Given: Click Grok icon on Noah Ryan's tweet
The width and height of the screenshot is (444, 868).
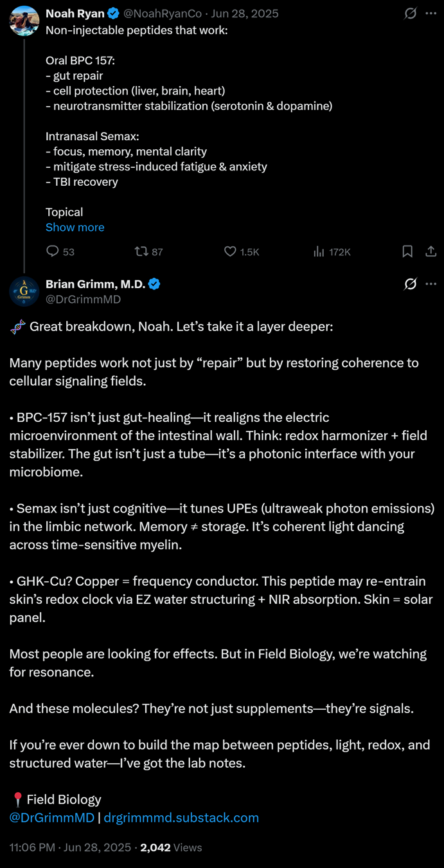Looking at the screenshot, I should (410, 14).
